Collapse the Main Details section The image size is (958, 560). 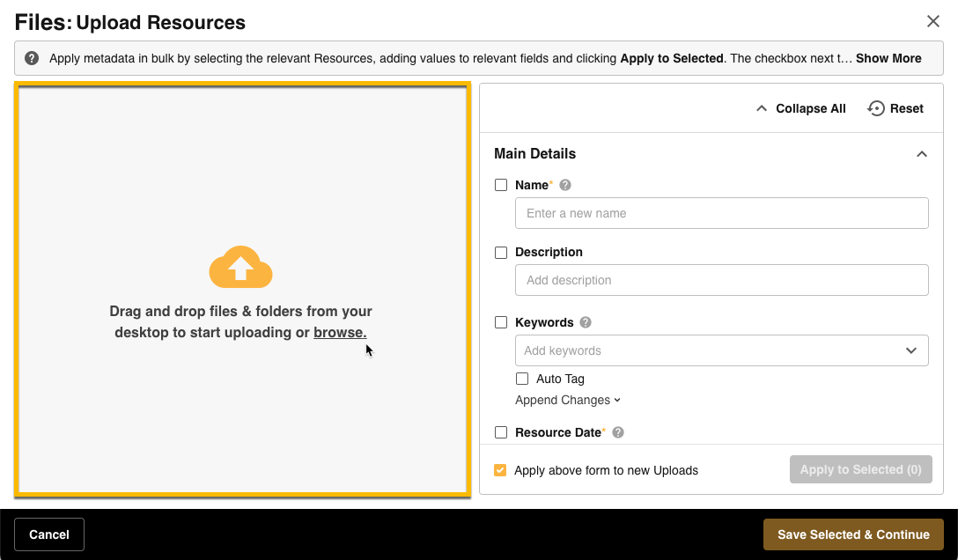[x=922, y=154]
